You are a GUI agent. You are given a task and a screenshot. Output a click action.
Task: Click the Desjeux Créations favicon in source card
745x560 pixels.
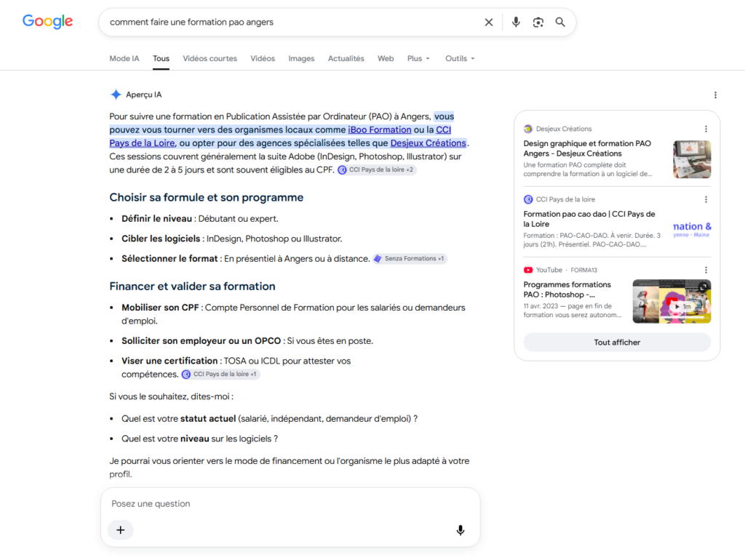coord(528,129)
